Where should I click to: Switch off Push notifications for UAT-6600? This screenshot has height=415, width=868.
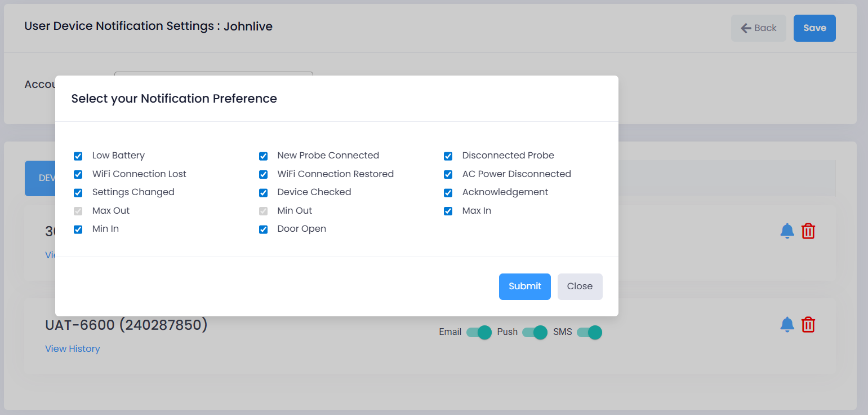coord(535,332)
